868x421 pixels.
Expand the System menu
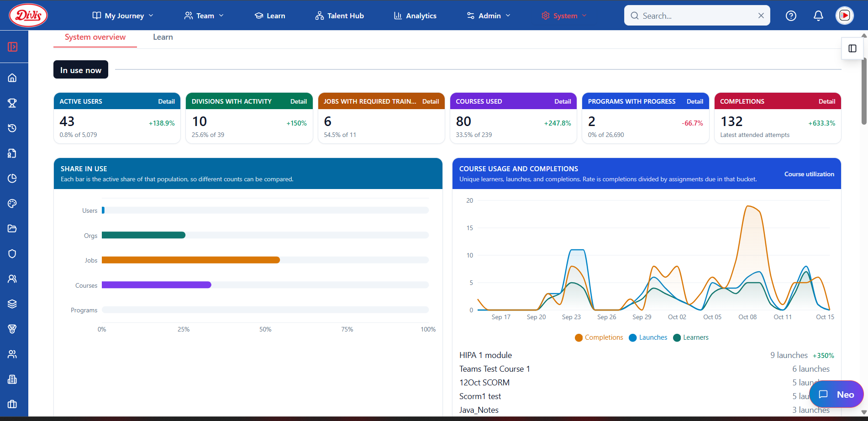564,16
